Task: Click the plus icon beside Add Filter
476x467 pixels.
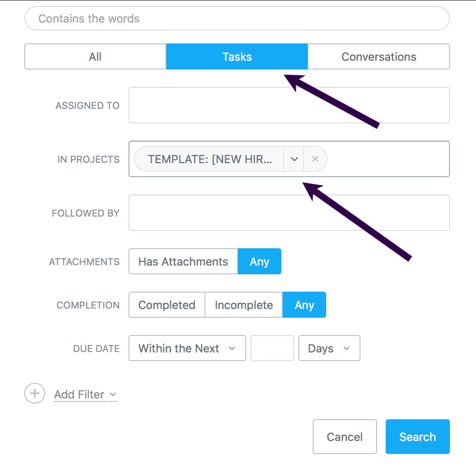Action: click(x=35, y=394)
